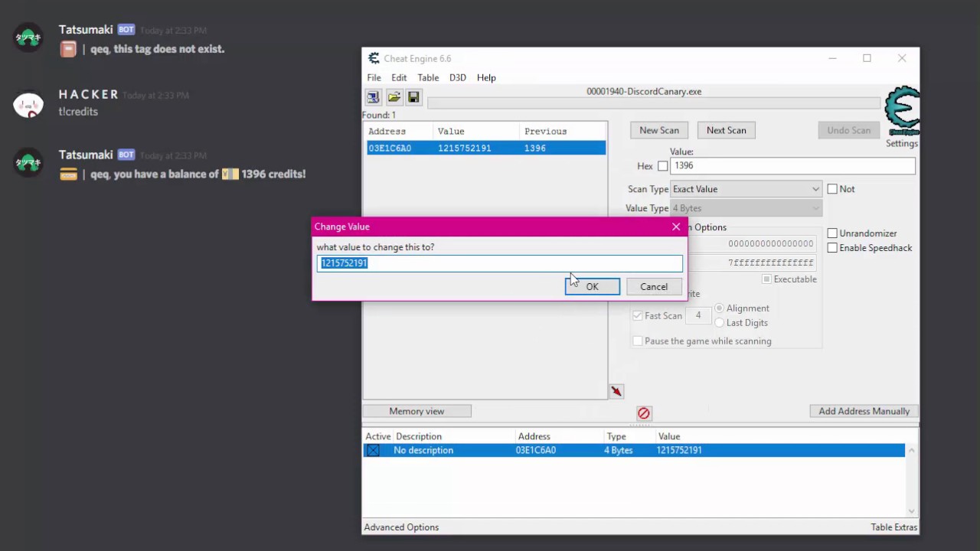980x551 pixels.
Task: Open the Value Type dropdown
Action: tap(746, 208)
